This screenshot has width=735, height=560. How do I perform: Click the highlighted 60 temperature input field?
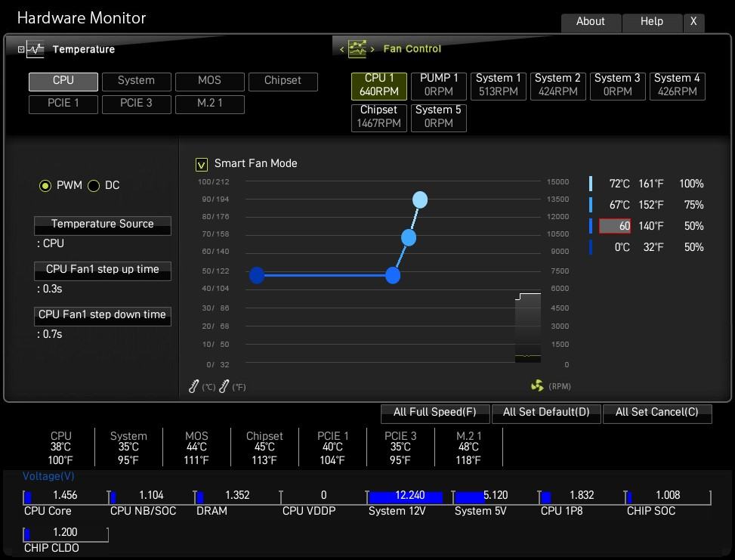615,226
